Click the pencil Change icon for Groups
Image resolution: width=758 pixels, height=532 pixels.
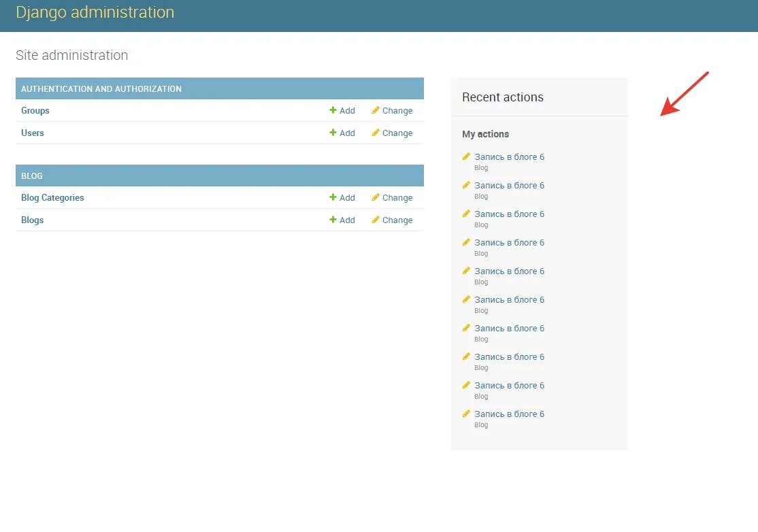(375, 110)
